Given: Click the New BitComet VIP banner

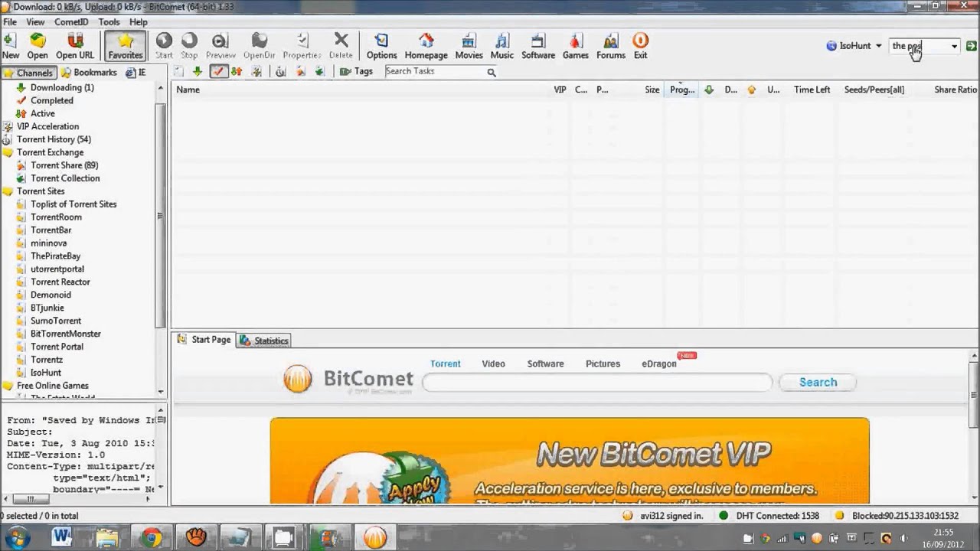Looking at the screenshot, I should 570,461.
